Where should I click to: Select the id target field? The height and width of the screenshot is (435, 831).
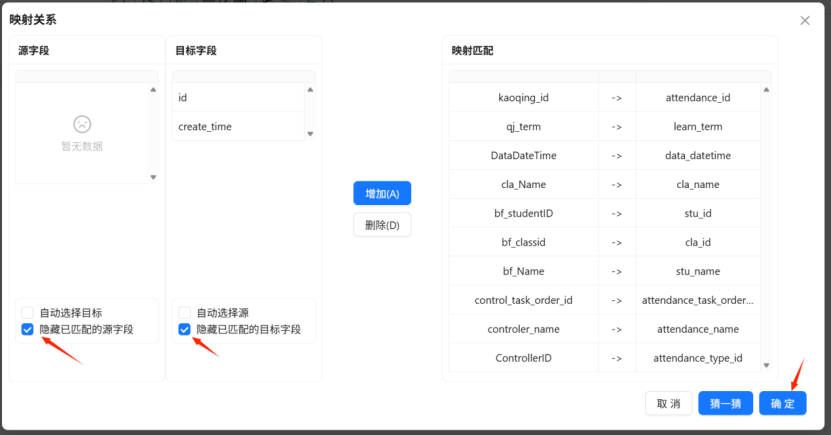point(238,97)
